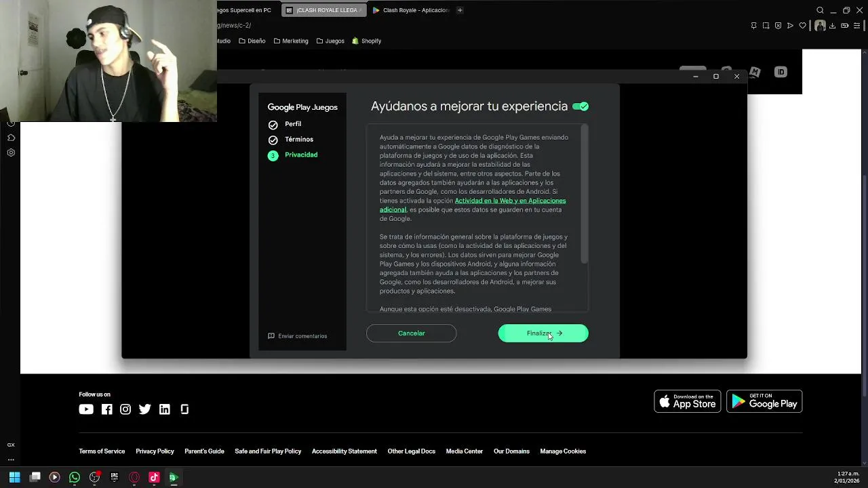Open Other Legal Docs footer link
Image resolution: width=868 pixels, height=488 pixels.
tap(412, 451)
